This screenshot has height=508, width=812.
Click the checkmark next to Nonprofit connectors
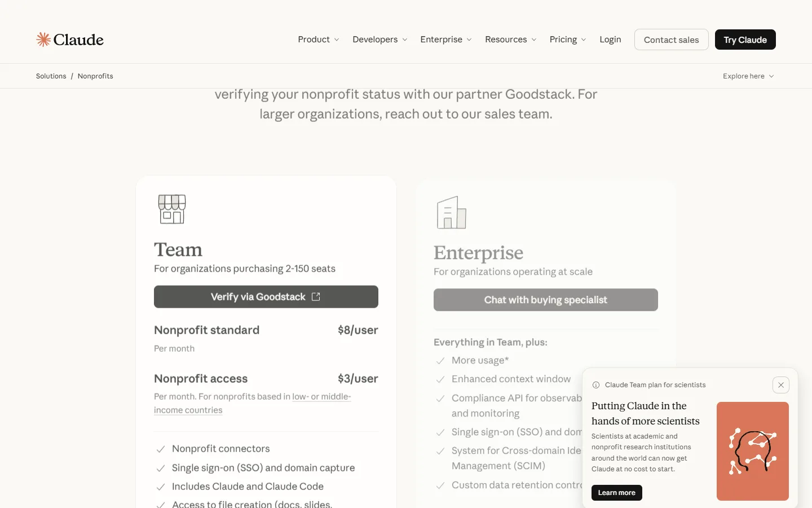pos(161,449)
